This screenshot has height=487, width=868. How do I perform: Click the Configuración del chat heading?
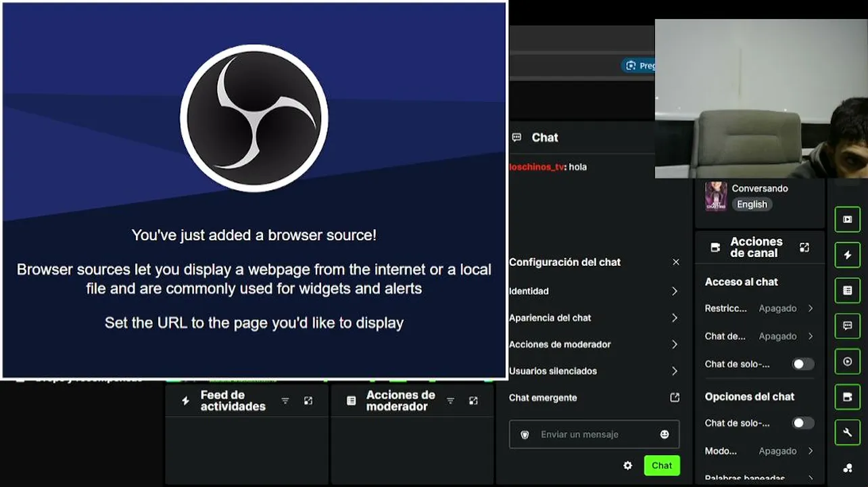click(x=564, y=262)
